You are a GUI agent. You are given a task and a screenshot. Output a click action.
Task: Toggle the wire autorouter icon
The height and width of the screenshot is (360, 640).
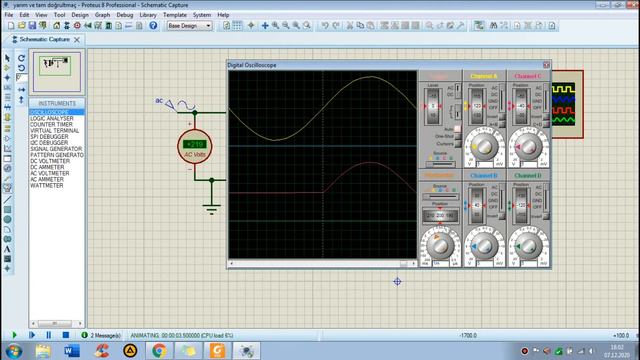(479, 26)
